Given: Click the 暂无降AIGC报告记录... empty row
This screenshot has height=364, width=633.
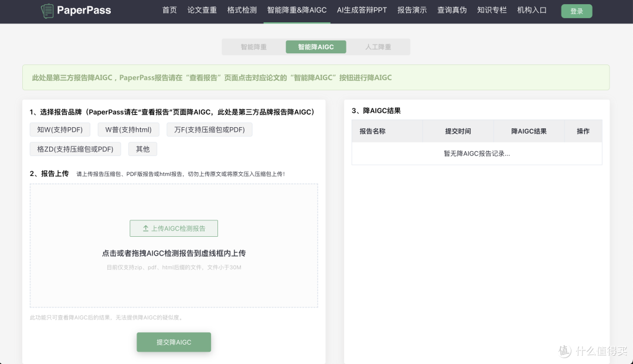Looking at the screenshot, I should tap(477, 154).
